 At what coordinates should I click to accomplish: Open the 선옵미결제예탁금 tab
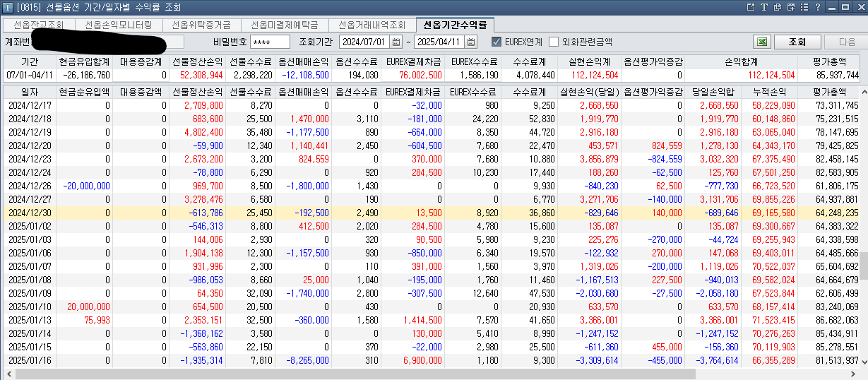[x=284, y=25]
